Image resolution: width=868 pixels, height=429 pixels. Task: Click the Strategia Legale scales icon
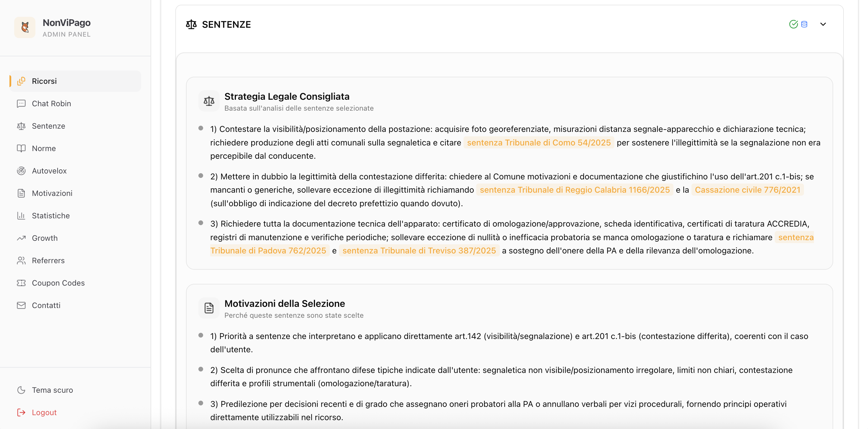[x=209, y=101]
